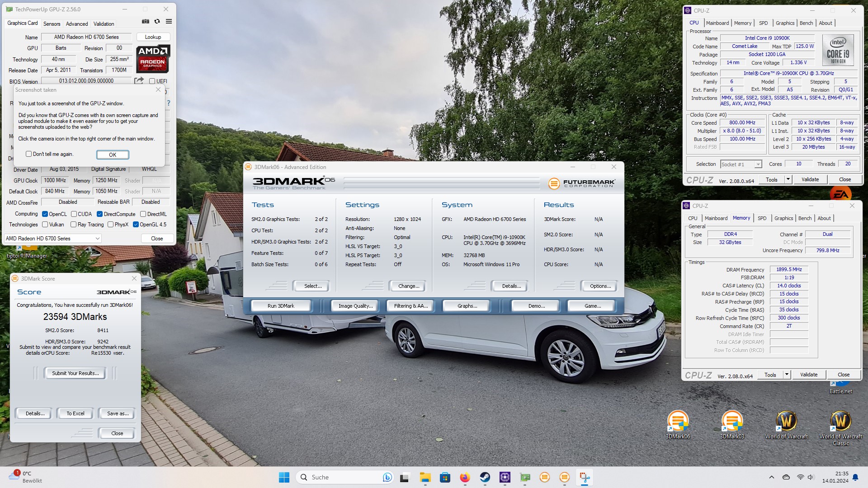Image resolution: width=868 pixels, height=488 pixels.
Task: Click Submit Your Results button
Action: click(75, 373)
